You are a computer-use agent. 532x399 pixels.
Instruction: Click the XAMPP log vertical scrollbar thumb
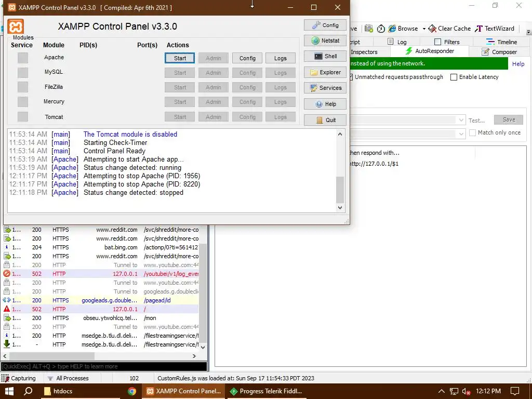340,190
